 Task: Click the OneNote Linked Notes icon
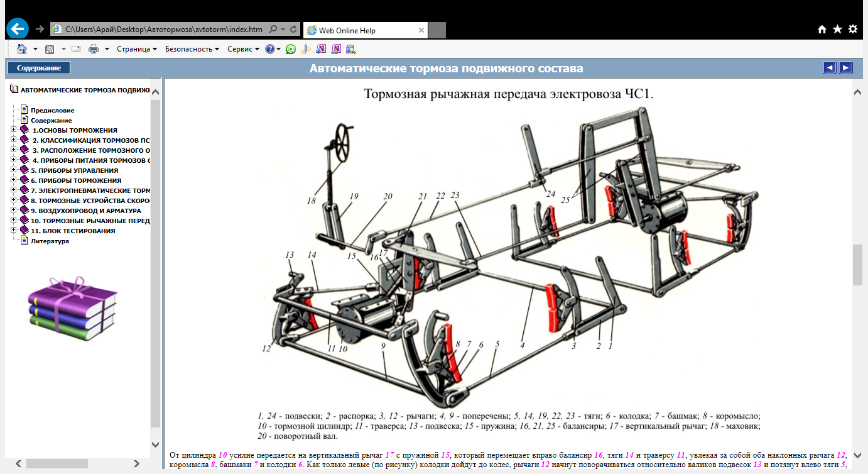(x=337, y=49)
